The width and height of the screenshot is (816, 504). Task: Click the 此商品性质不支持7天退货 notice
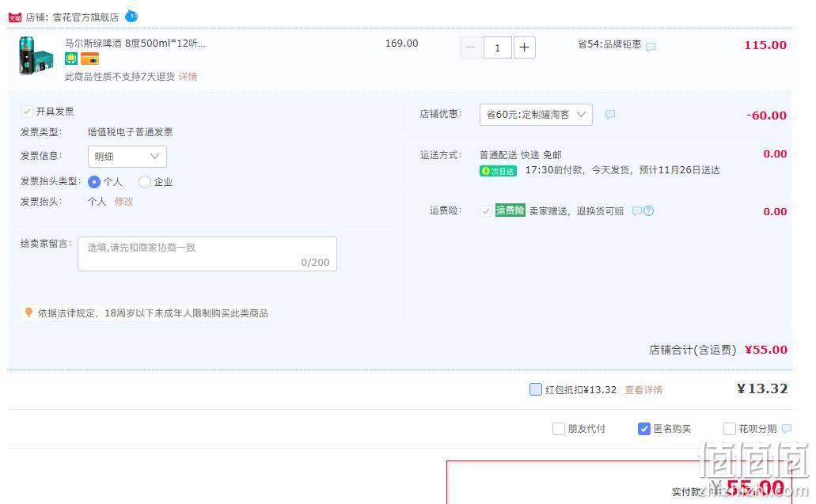point(120,77)
